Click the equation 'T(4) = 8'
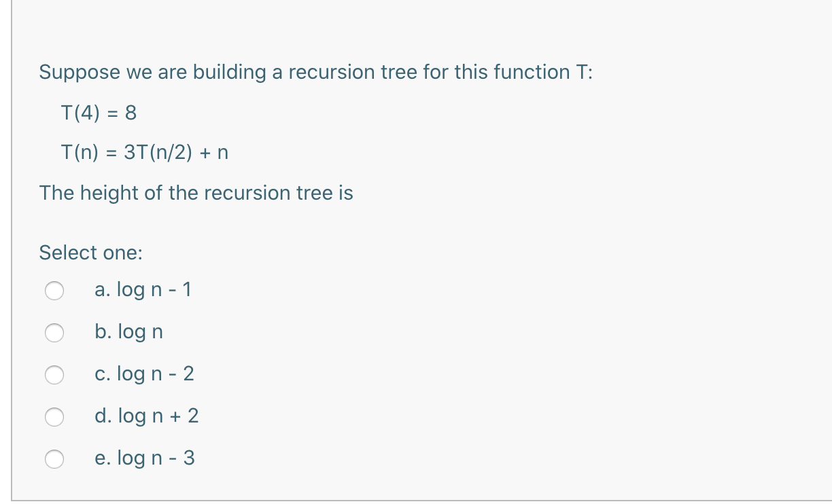 [98, 113]
